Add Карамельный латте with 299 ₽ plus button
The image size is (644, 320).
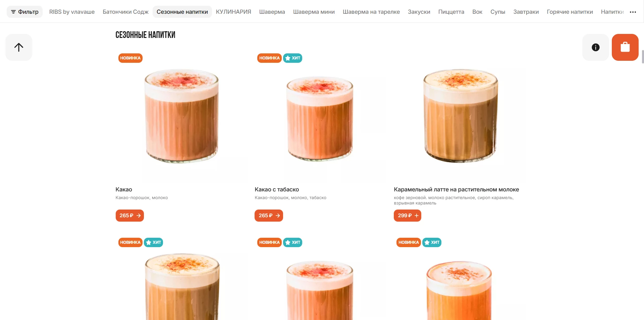[407, 216]
